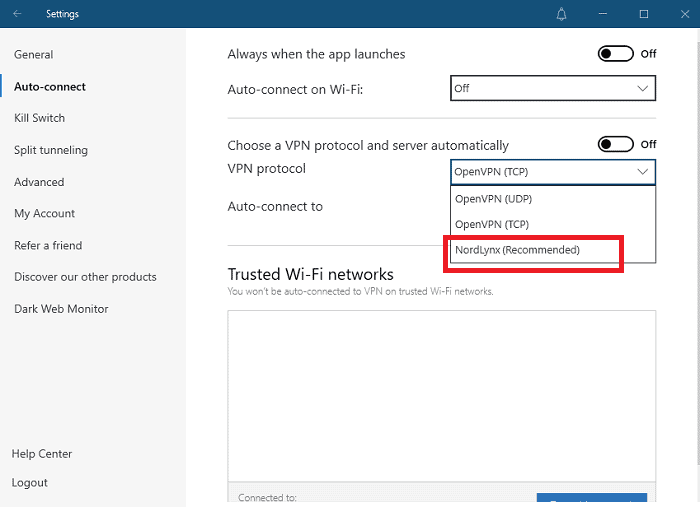Go to Kill Switch settings

39,118
